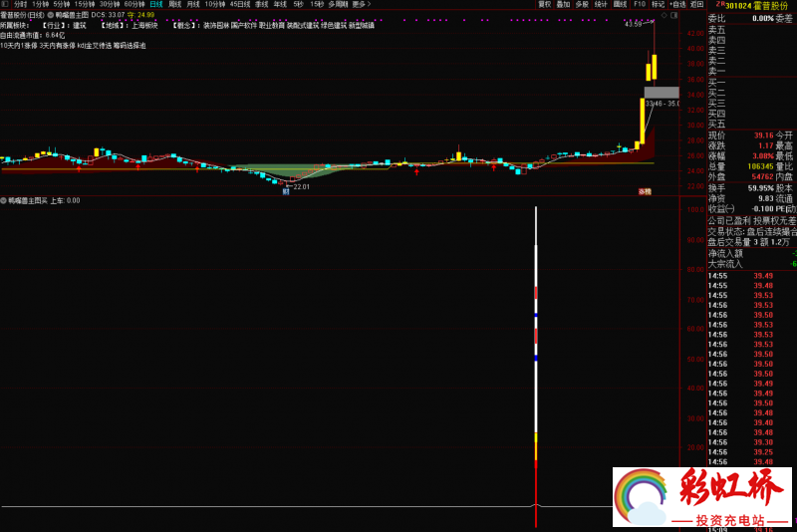Click the 净流入额 row
The height and width of the screenshot is (532, 797).
click(752, 254)
